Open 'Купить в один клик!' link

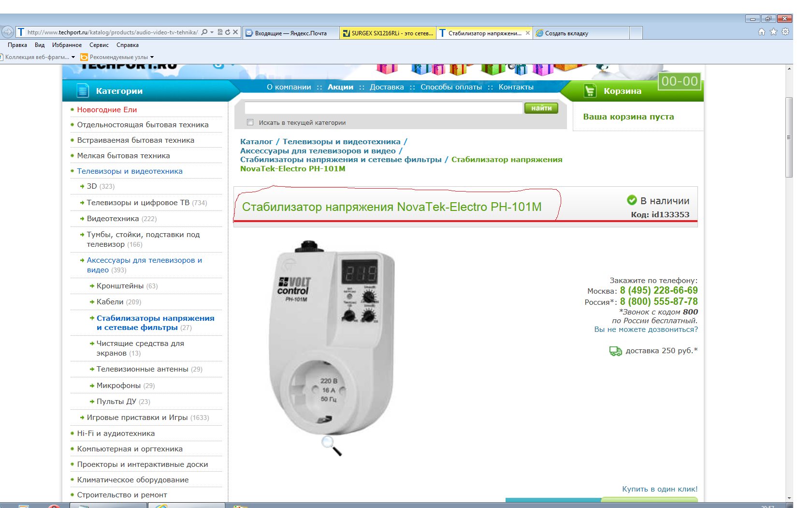tap(660, 489)
